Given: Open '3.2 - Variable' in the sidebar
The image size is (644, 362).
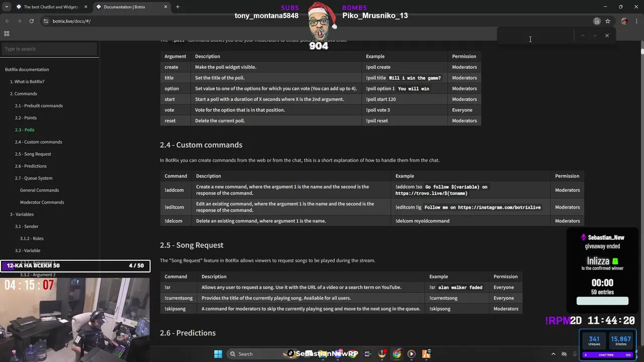Looking at the screenshot, I should 28,250.
